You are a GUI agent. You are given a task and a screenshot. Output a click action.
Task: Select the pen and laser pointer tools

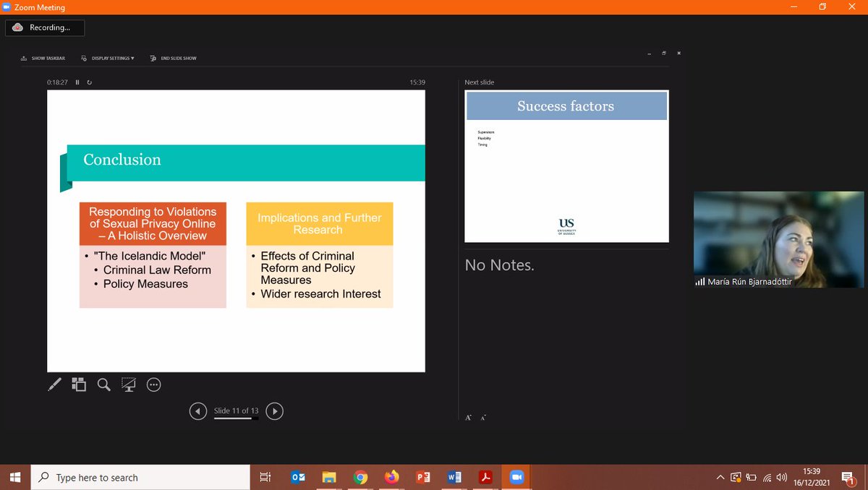pyautogui.click(x=55, y=385)
